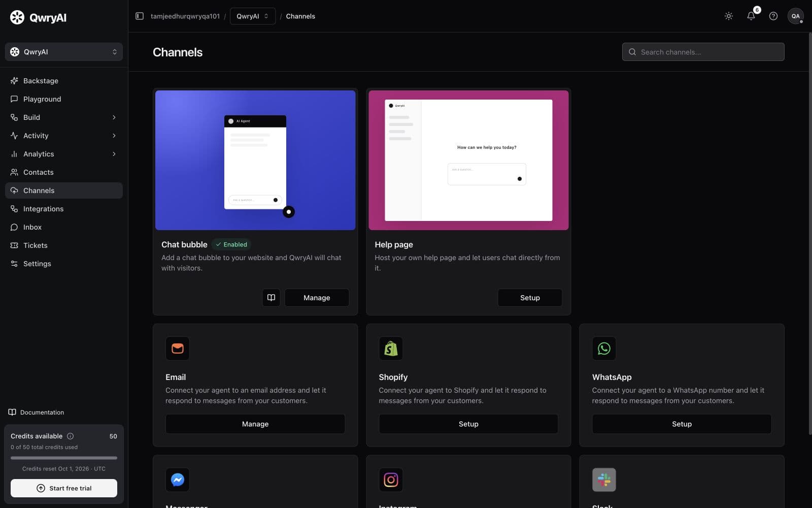Open the Documentation link
The image size is (812, 508).
(36, 412)
